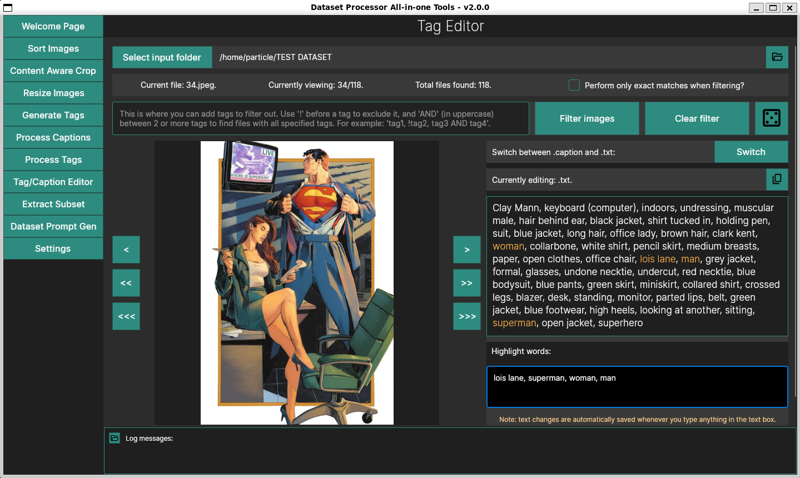Screen dimensions: 800x478
Task: Open Sort Images in sidebar
Action: [x=53, y=48]
